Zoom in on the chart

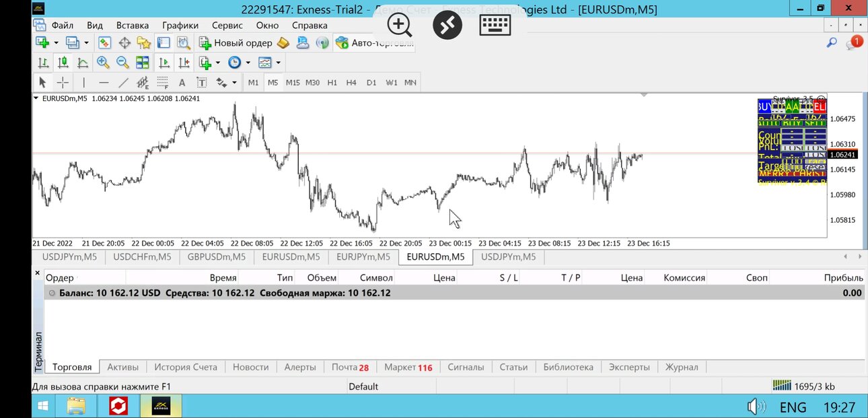[x=103, y=63]
